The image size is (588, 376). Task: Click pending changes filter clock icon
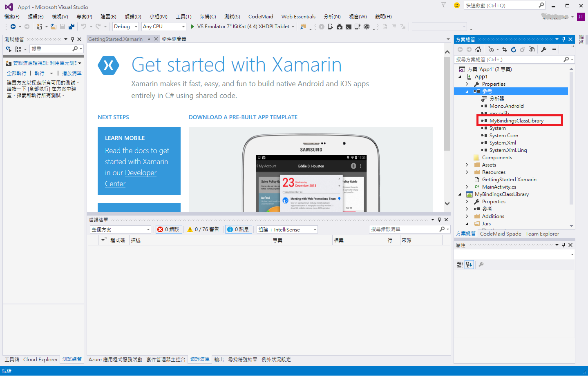click(491, 49)
